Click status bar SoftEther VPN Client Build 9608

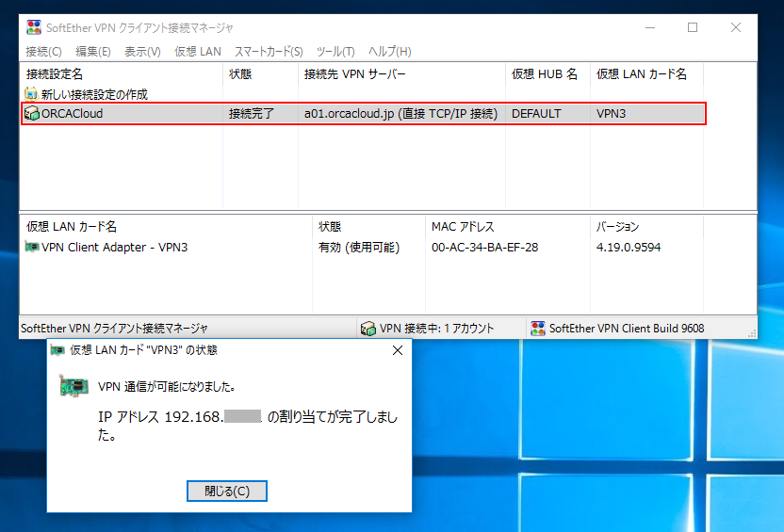click(627, 329)
